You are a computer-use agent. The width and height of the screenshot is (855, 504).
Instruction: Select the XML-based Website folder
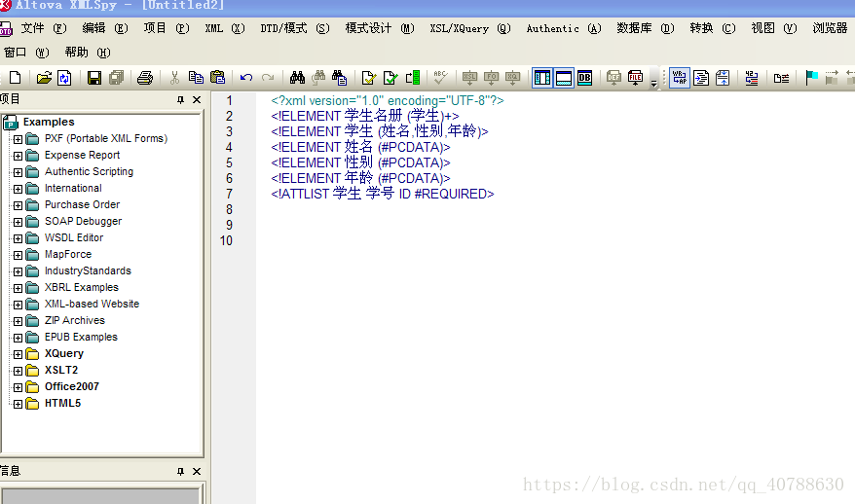point(92,304)
